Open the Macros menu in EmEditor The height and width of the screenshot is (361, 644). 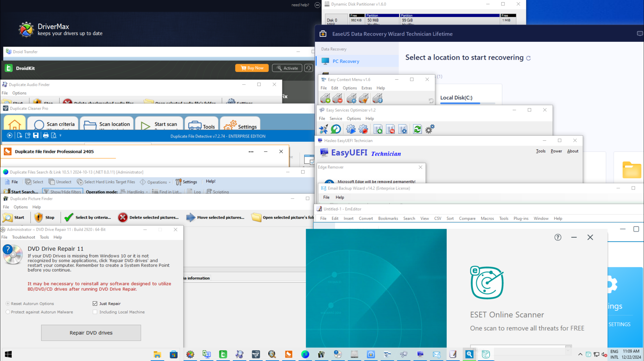487,218
